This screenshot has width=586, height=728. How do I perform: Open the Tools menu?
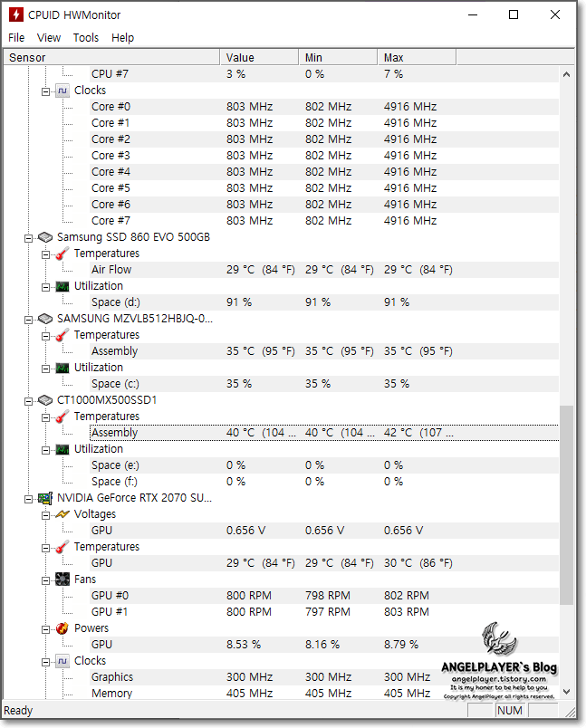point(86,38)
